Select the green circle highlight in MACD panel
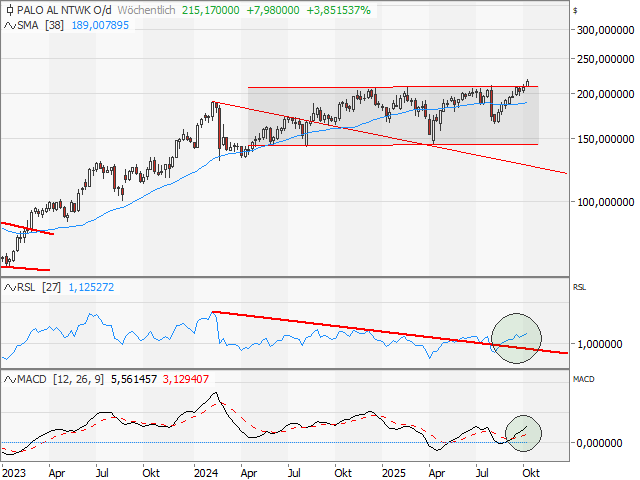Viewport: 640px width, 480px height. point(523,431)
